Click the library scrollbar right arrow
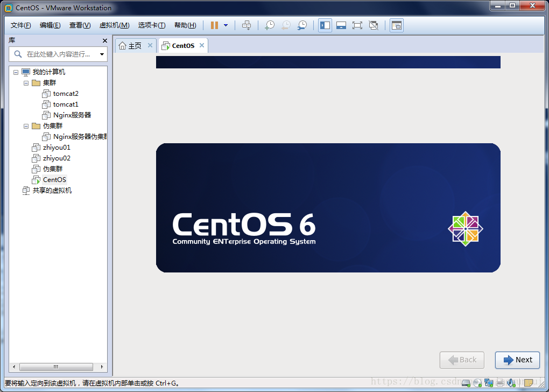This screenshot has width=549, height=392. coord(102,367)
